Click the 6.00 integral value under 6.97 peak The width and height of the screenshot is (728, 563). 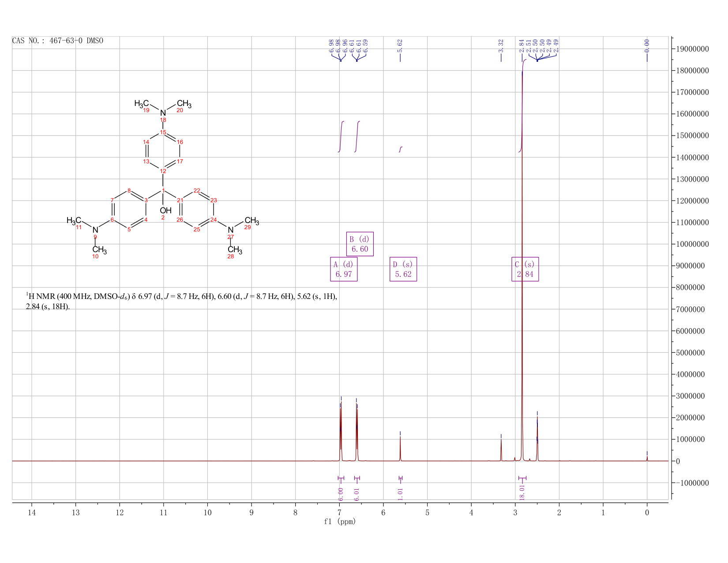(x=340, y=494)
